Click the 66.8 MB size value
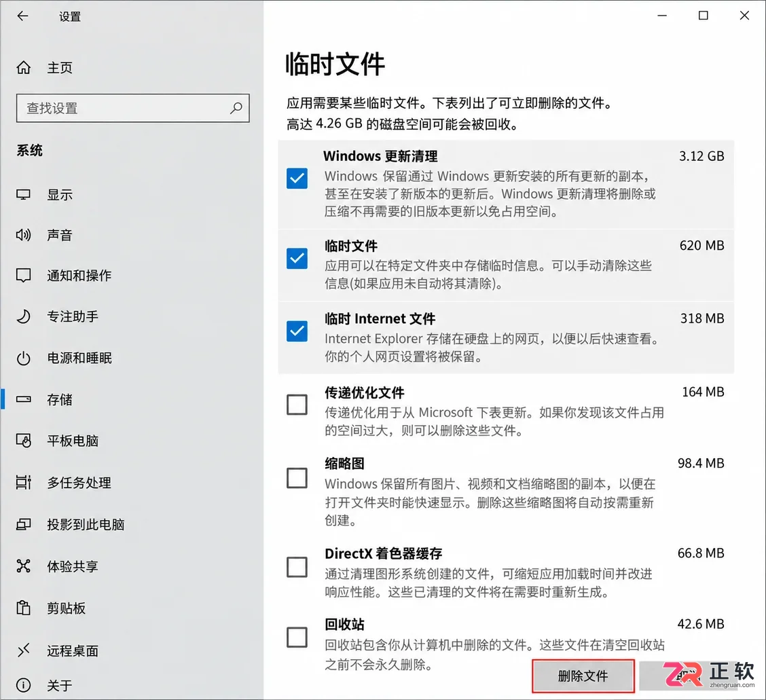766x700 pixels. pos(701,553)
